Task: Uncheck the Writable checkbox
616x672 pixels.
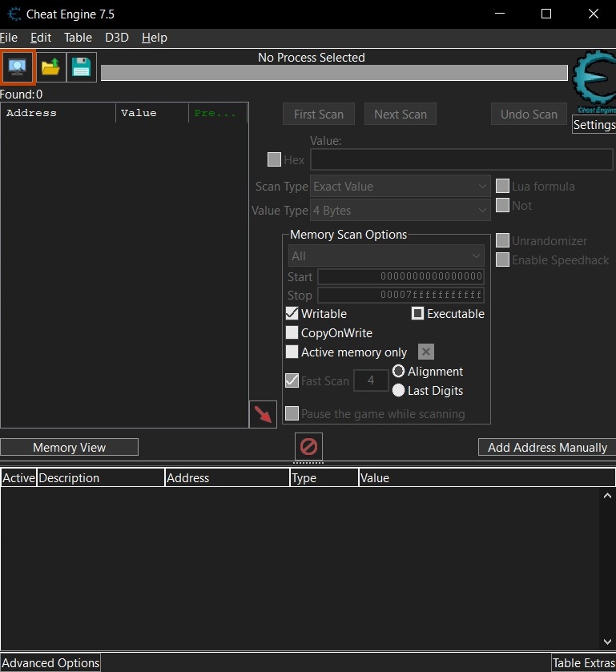Action: [292, 313]
